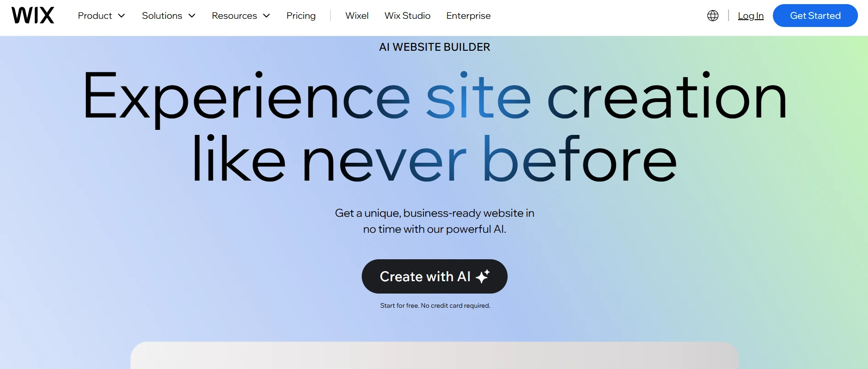Image resolution: width=868 pixels, height=369 pixels.
Task: Click the Wix logo
Action: (33, 16)
